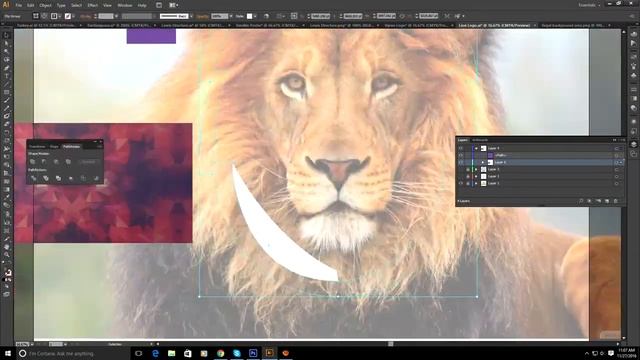
Task: Click the Delete Selection trash icon in Layers
Action: coord(616,201)
